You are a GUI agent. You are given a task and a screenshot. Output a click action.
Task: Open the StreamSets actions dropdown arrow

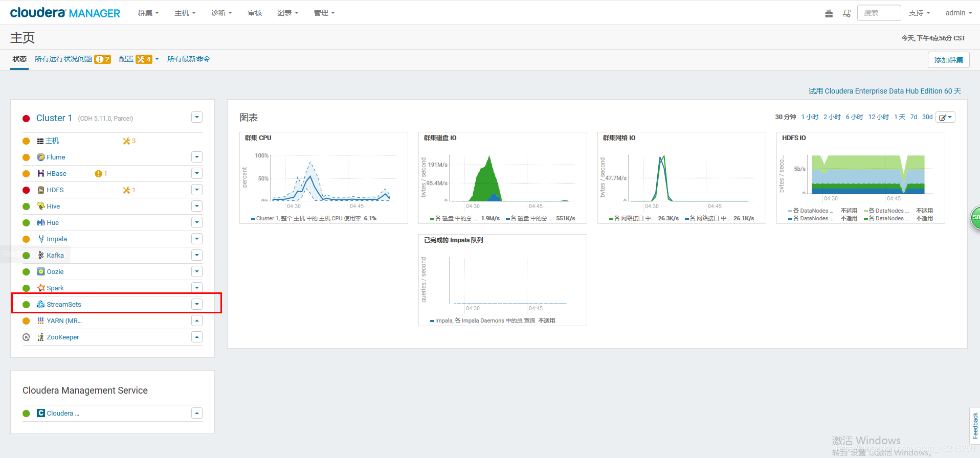click(197, 304)
